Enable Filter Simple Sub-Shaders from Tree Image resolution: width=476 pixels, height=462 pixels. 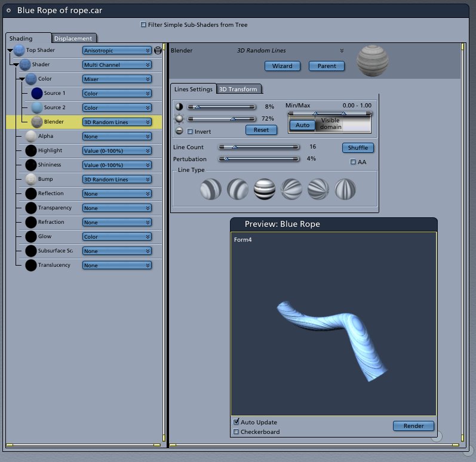pos(143,24)
